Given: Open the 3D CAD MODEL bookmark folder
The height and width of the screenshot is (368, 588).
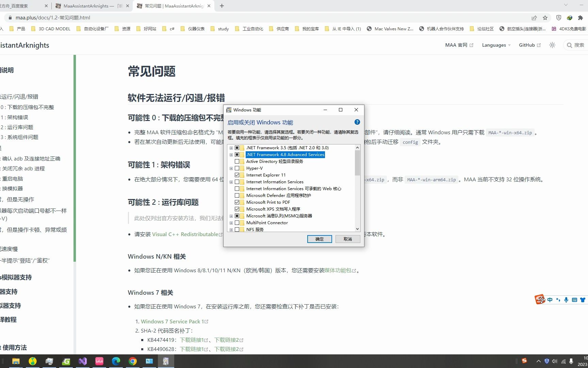Looking at the screenshot, I should 51,29.
